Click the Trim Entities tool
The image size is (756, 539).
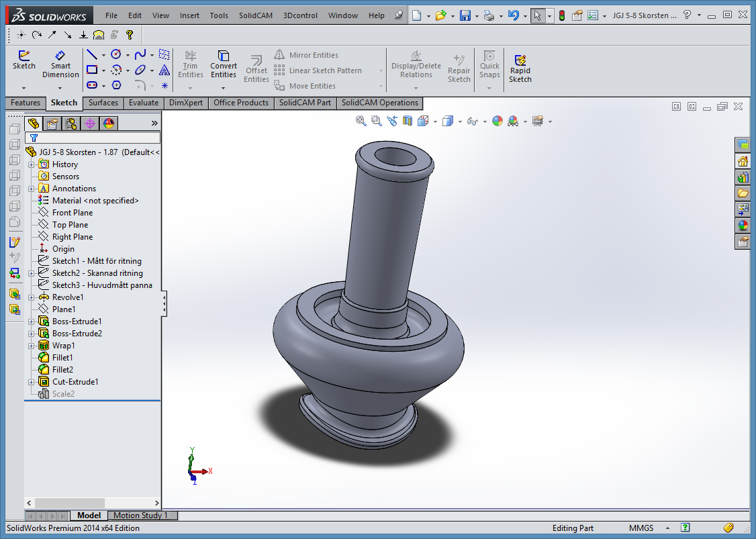point(191,64)
